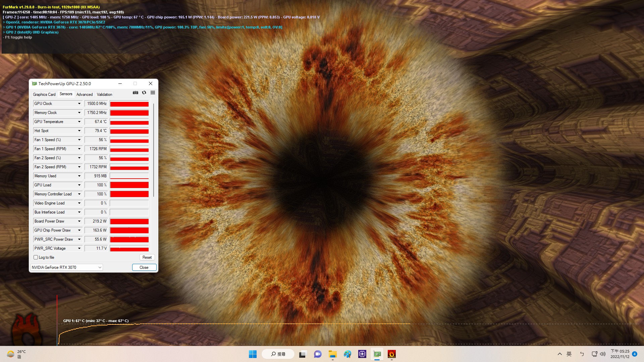Click the Memory Used graph bar
Screen dimensions: 644x362
pyautogui.click(x=129, y=176)
